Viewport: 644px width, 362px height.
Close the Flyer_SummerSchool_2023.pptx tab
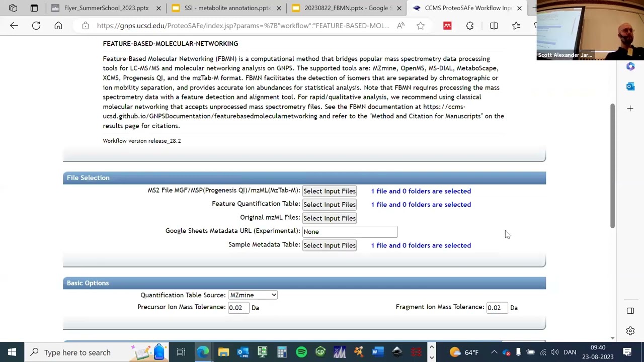coord(158,8)
